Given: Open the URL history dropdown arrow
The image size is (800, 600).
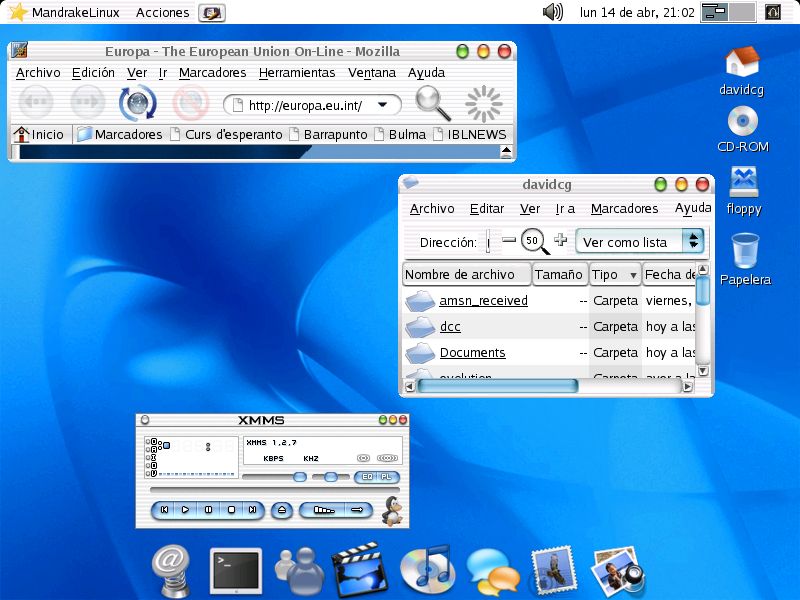Looking at the screenshot, I should [383, 105].
